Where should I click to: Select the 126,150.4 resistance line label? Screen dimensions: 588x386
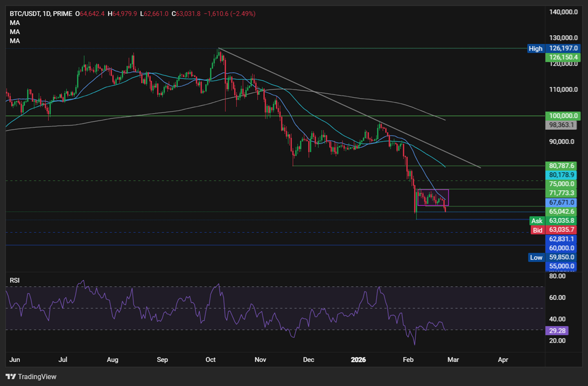click(563, 58)
